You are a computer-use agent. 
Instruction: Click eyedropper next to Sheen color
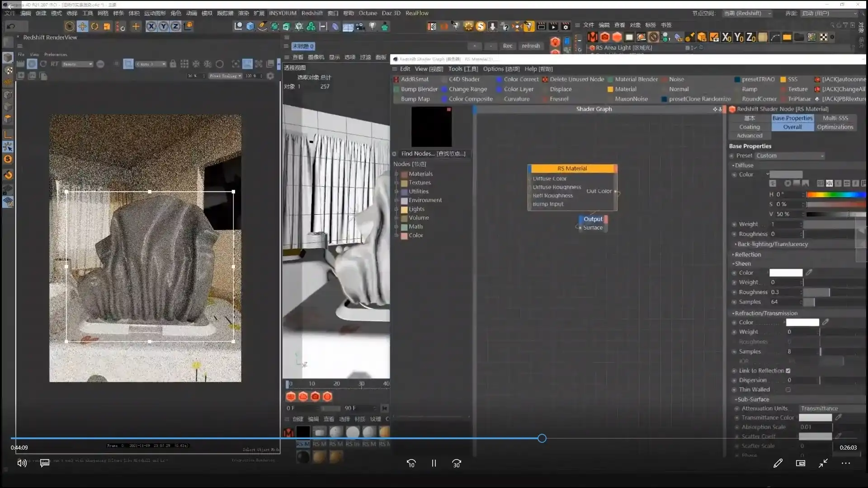[809, 272]
